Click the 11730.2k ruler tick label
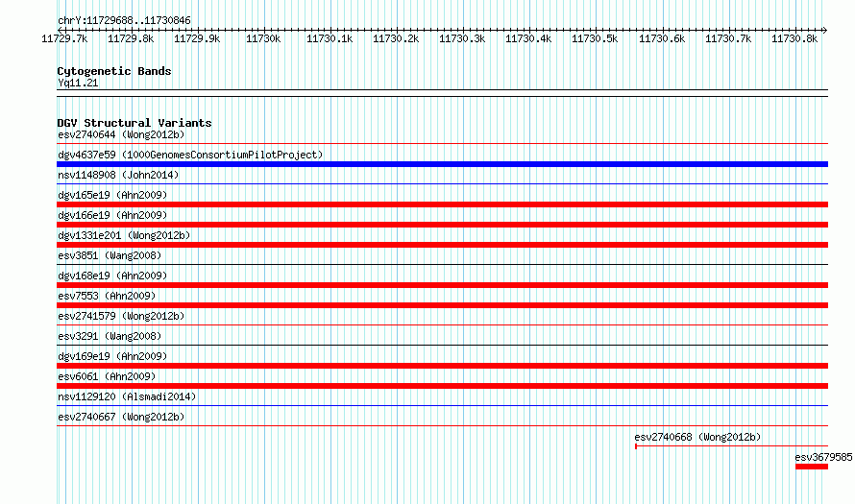855x504 pixels. (396, 38)
